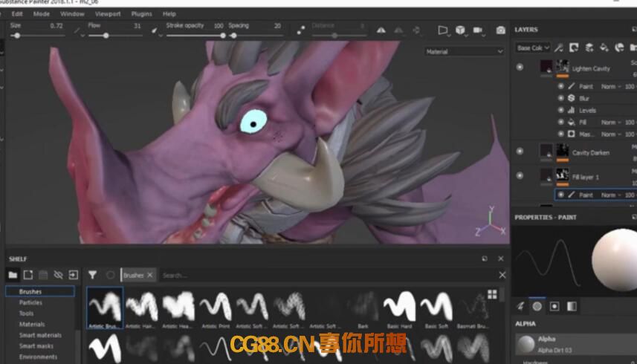This screenshot has height=364, width=637.
Task: Toggle visibility of the Blur effect
Action: click(560, 98)
